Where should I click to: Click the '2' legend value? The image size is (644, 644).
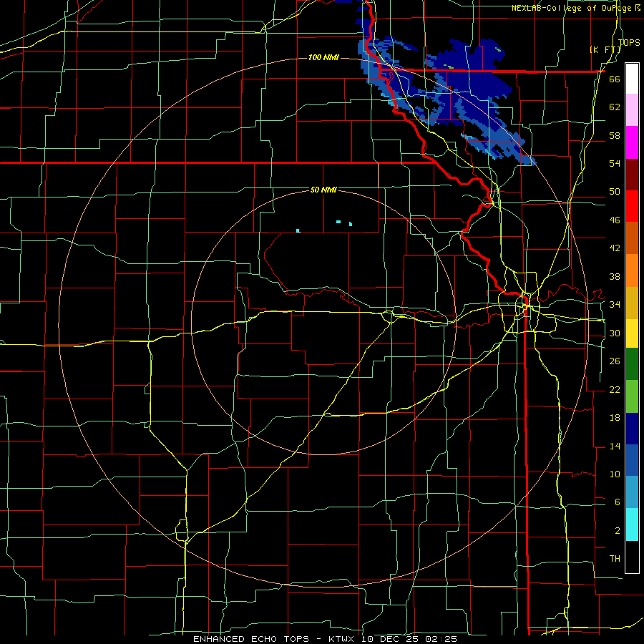pyautogui.click(x=617, y=530)
